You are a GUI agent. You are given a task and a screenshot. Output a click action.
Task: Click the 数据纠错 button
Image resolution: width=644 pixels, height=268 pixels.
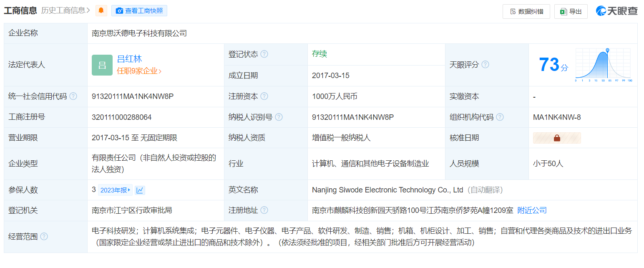click(x=526, y=12)
